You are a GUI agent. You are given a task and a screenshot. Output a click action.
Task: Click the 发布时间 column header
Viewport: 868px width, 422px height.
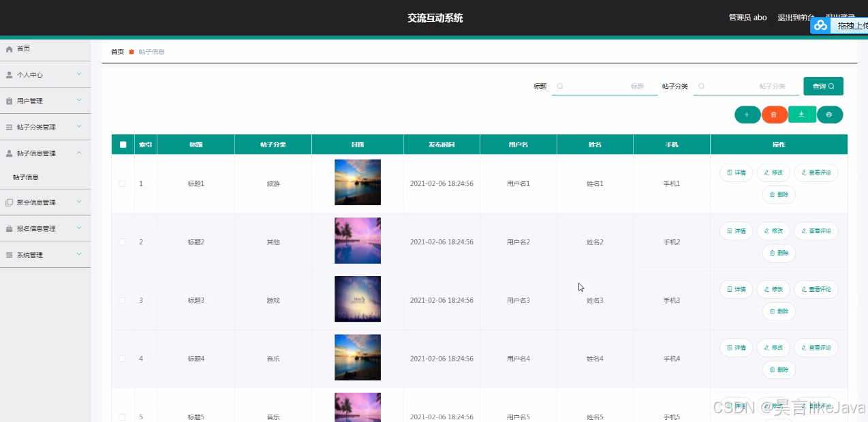441,145
